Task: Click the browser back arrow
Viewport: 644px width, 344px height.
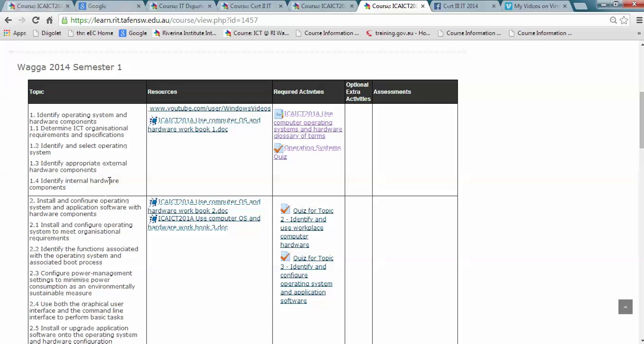Action: 8,20
